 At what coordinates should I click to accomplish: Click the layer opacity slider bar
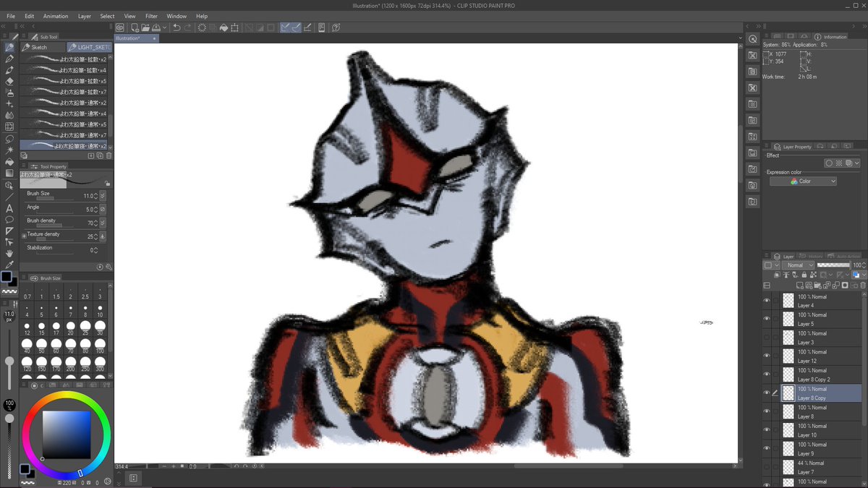833,265
